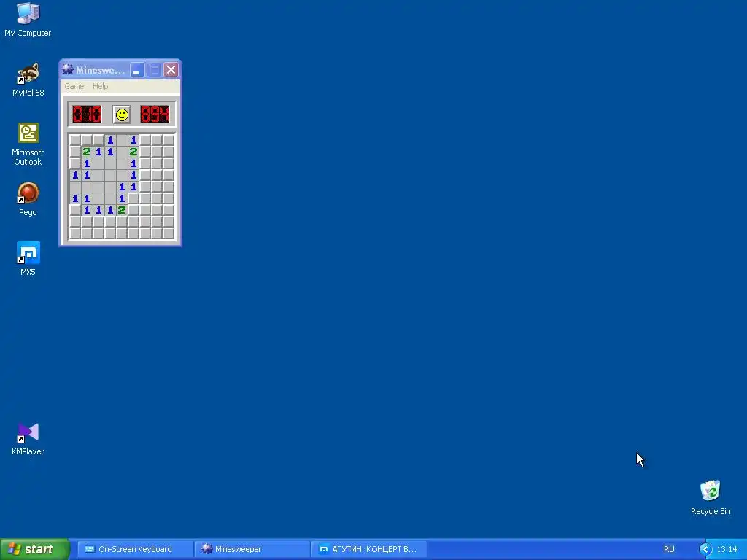This screenshot has width=747, height=560.
Task: Switch to On-Screen Keyboard in the taskbar
Action: pyautogui.click(x=135, y=549)
